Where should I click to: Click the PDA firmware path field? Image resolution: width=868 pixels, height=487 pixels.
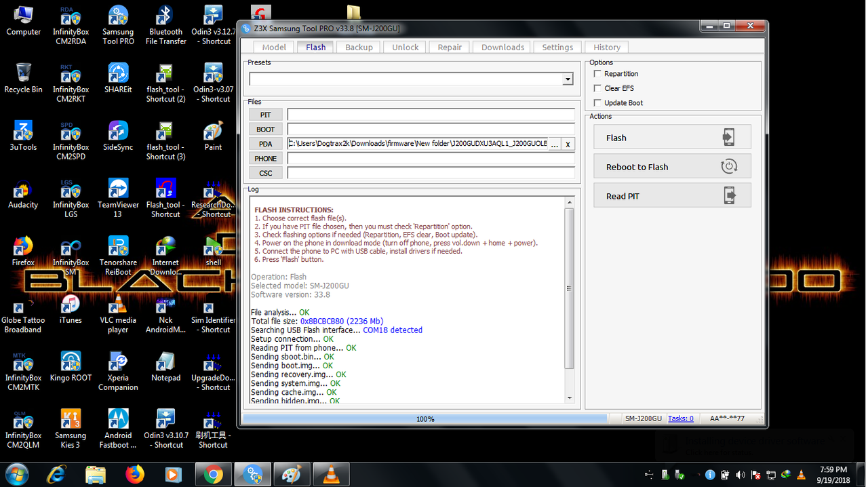417,144
